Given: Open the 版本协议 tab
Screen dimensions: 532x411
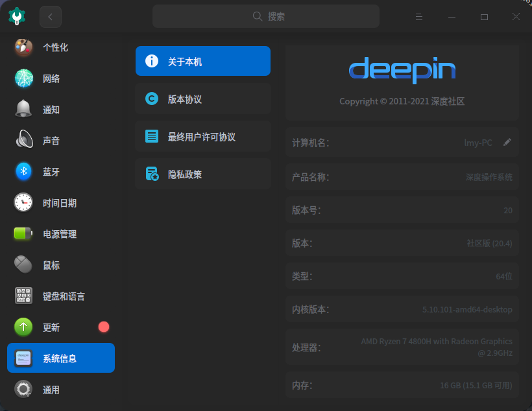Looking at the screenshot, I should (x=203, y=99).
